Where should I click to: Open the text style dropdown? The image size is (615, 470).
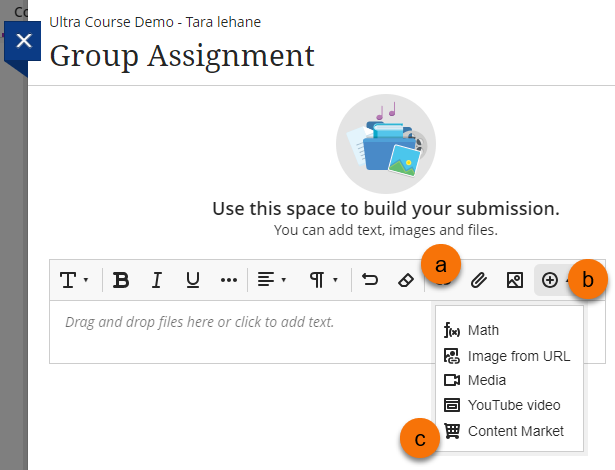pos(74,280)
